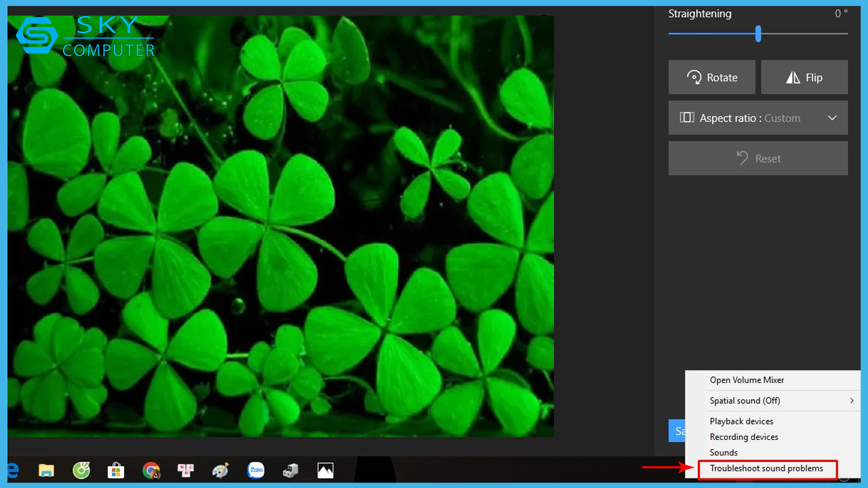The height and width of the screenshot is (488, 868).
Task: Flip the image horizontally
Action: (x=804, y=77)
